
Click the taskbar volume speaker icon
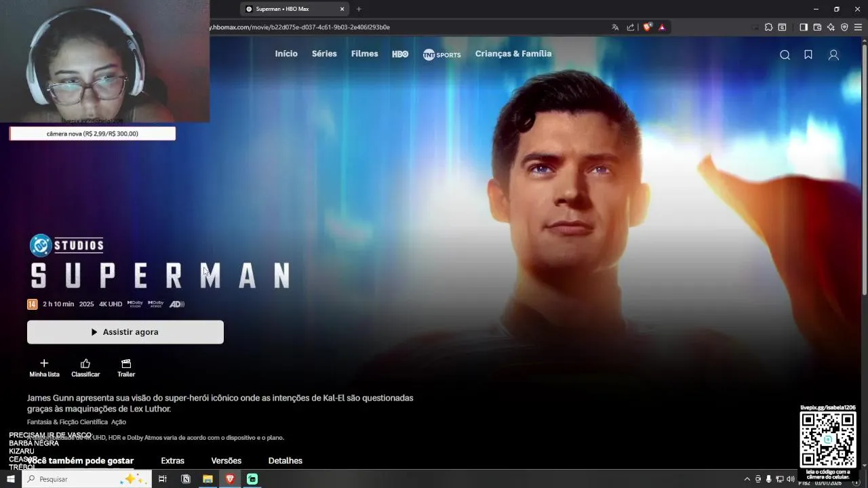coord(791,479)
